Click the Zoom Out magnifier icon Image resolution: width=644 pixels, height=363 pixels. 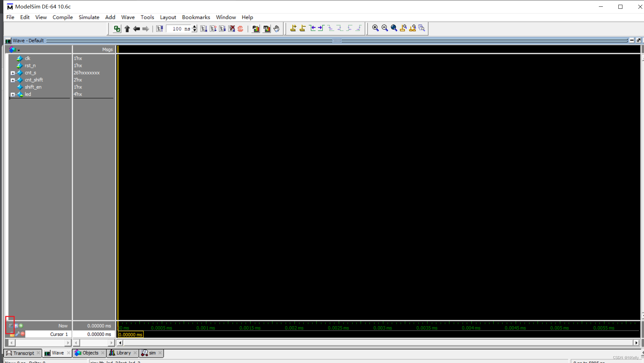(x=385, y=28)
